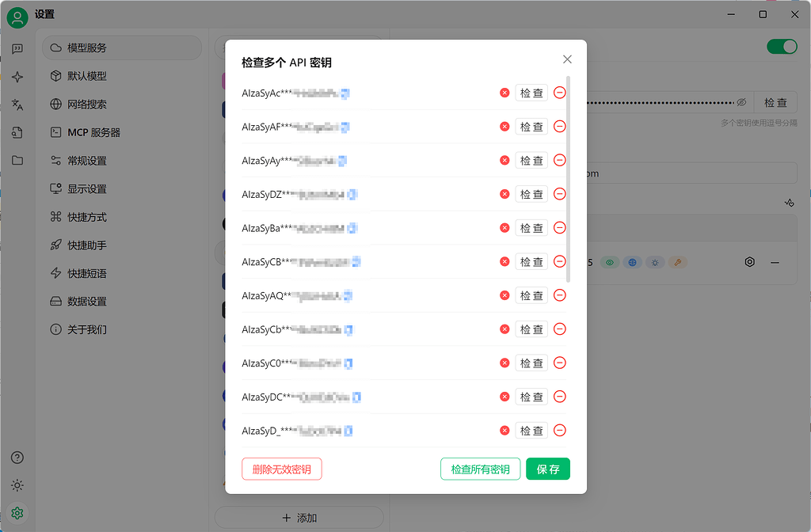Open the sparkle agents sidebar icon
This screenshot has height=532, width=811.
pyautogui.click(x=17, y=77)
